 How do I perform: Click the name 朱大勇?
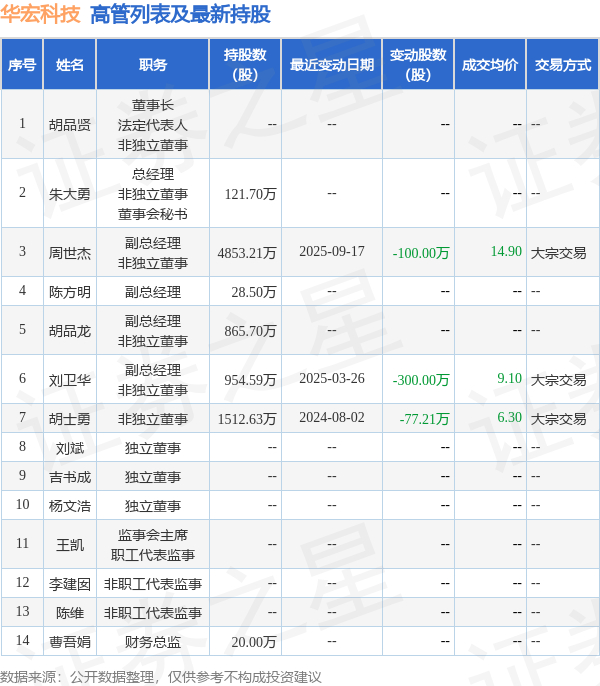[x=70, y=194]
